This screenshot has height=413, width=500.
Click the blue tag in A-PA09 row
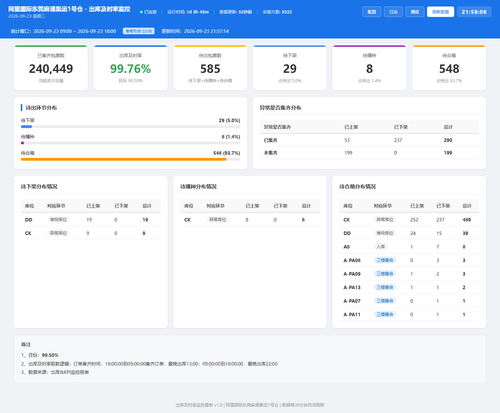click(385, 274)
